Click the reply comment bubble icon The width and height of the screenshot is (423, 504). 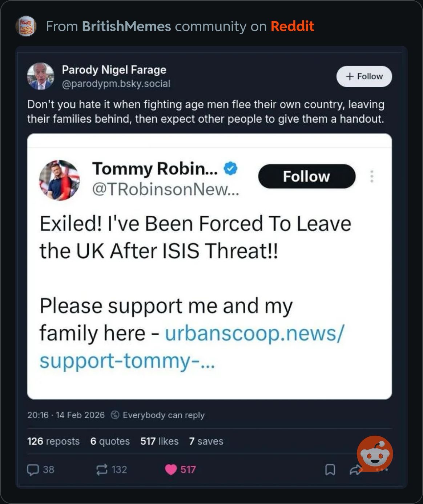33,470
